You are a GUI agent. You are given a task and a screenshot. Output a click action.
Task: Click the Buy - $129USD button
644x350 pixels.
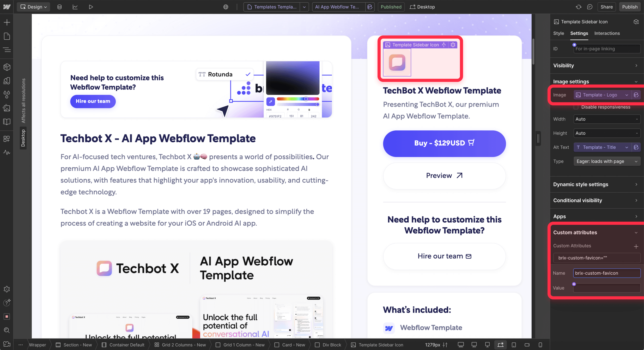coord(444,143)
